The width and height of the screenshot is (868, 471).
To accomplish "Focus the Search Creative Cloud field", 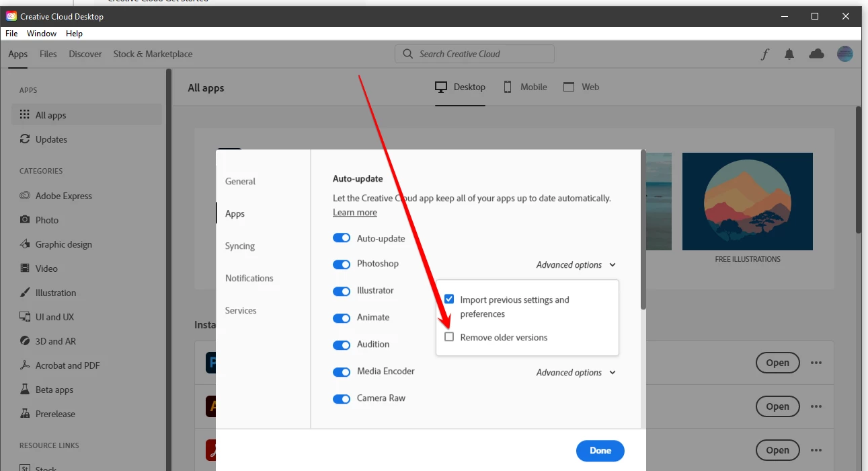I will (475, 54).
